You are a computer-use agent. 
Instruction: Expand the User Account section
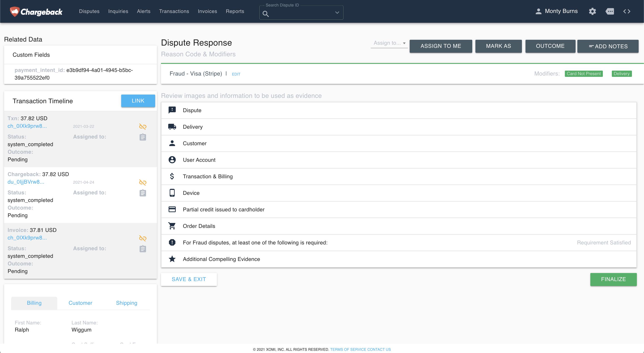(x=399, y=160)
